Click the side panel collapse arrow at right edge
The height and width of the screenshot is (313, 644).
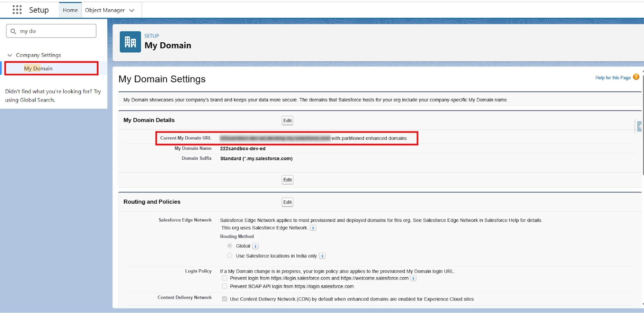639,126
